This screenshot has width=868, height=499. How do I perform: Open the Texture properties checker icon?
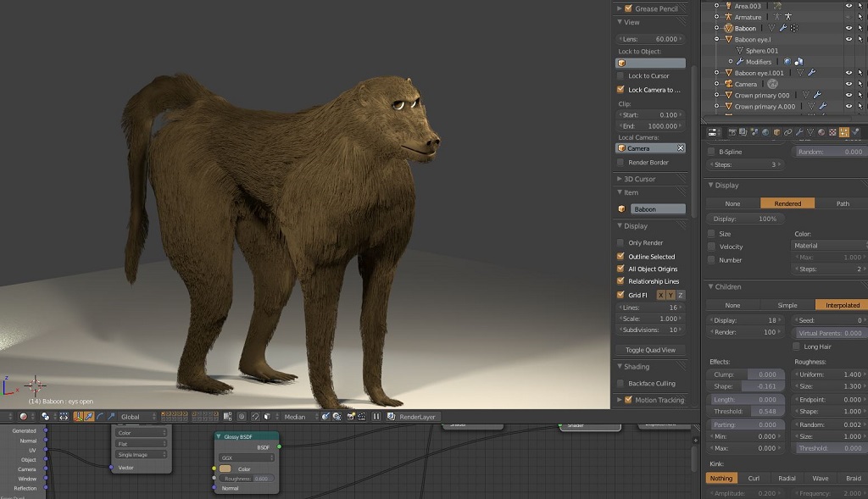832,132
